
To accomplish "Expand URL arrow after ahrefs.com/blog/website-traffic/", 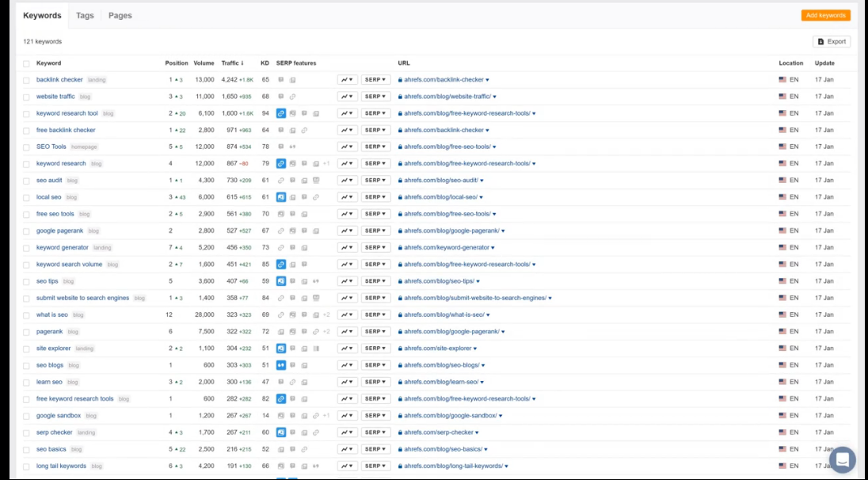I will pos(494,97).
